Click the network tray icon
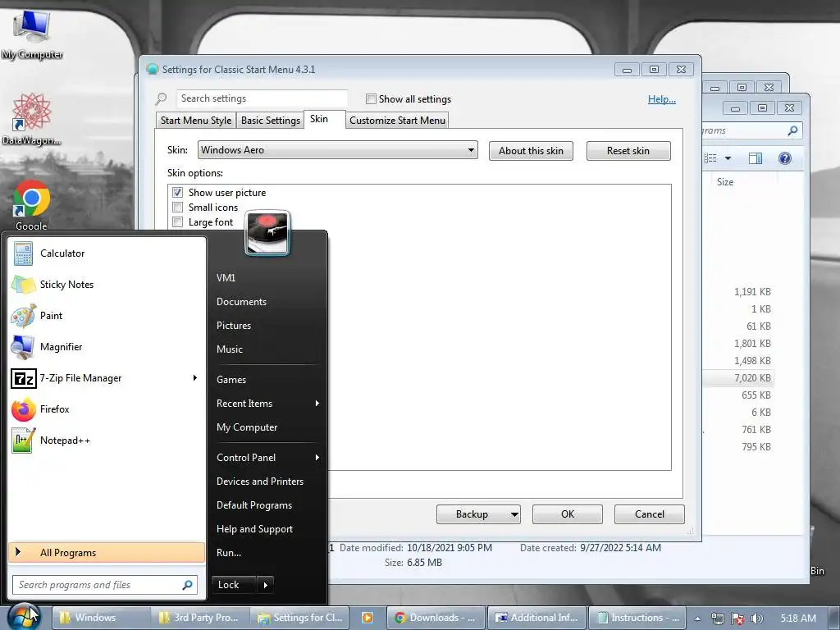Image resolution: width=840 pixels, height=630 pixels. 717,619
